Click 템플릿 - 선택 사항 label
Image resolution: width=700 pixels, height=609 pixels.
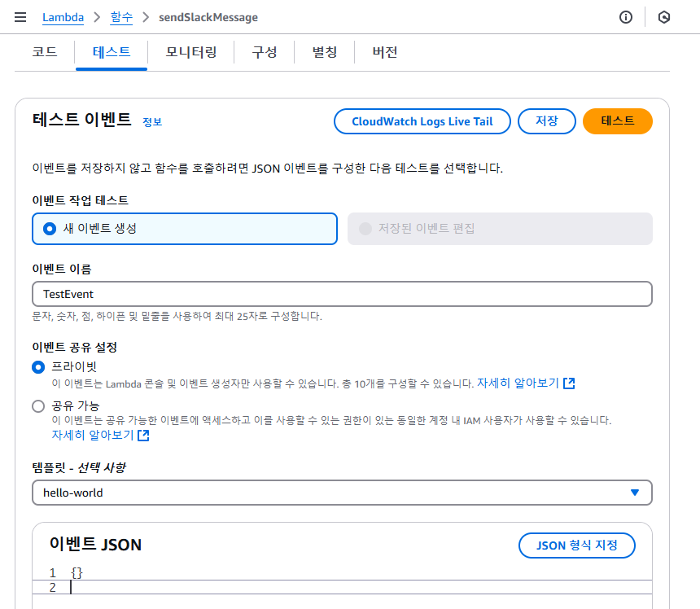coord(79,467)
